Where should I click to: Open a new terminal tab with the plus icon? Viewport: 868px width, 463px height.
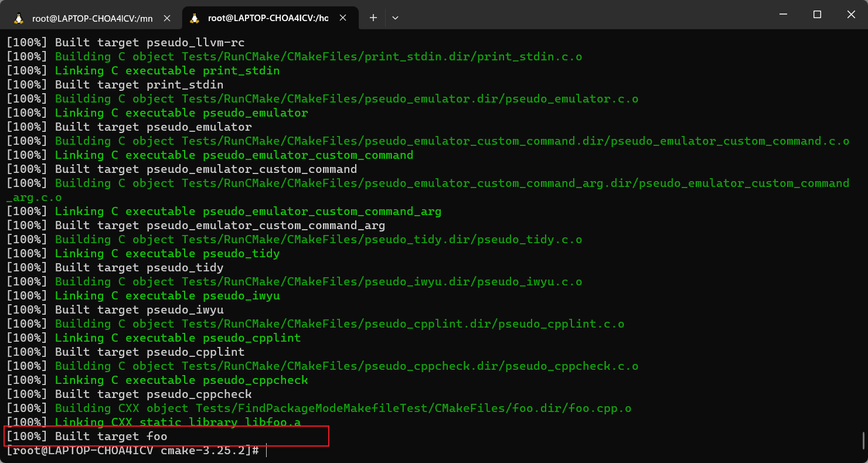click(x=373, y=18)
